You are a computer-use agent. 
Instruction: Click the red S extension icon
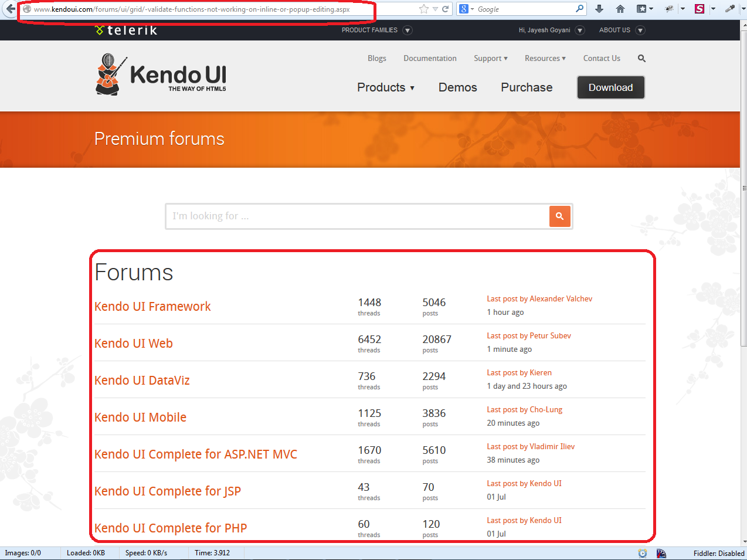[x=700, y=9]
